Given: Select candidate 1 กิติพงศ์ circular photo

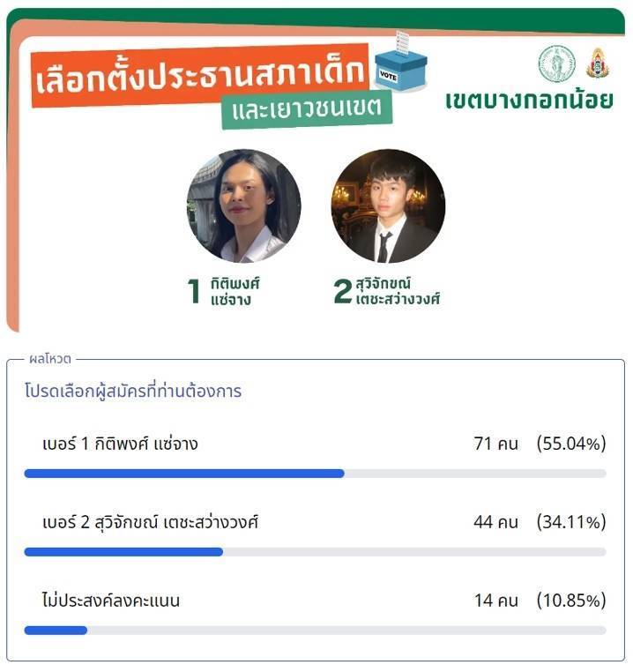Looking at the screenshot, I should click(x=244, y=206).
